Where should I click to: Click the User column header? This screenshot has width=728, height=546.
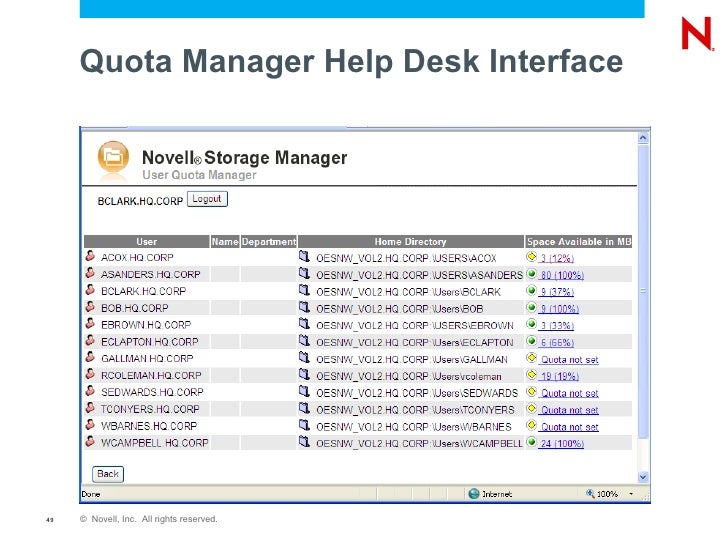[147, 241]
